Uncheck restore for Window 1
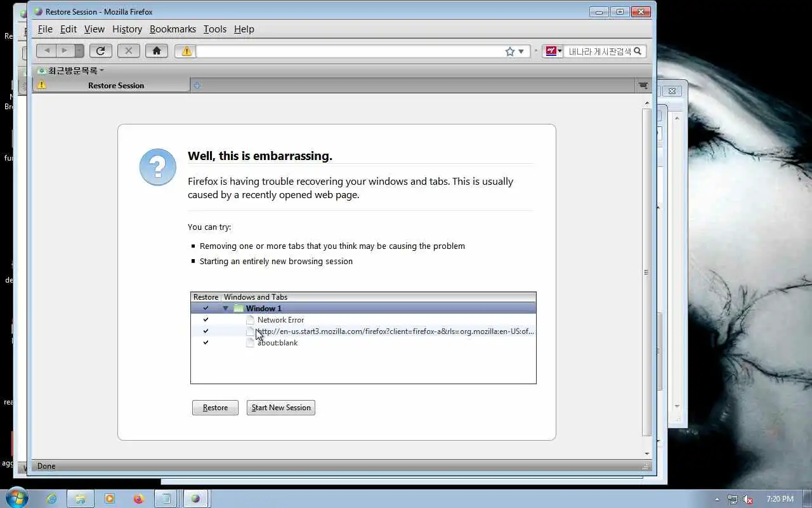Screen dimensions: 812x508 (x=206, y=308)
